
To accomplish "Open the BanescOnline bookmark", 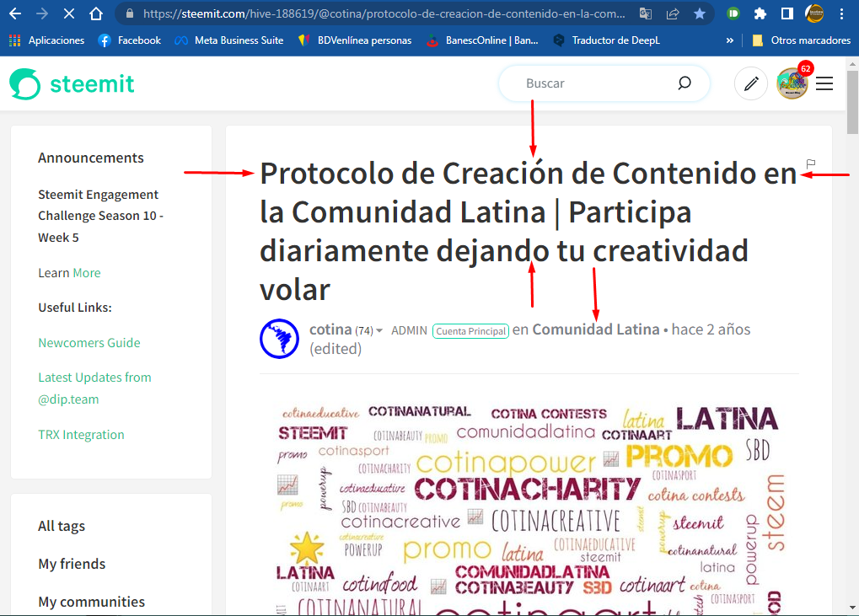I will 483,40.
